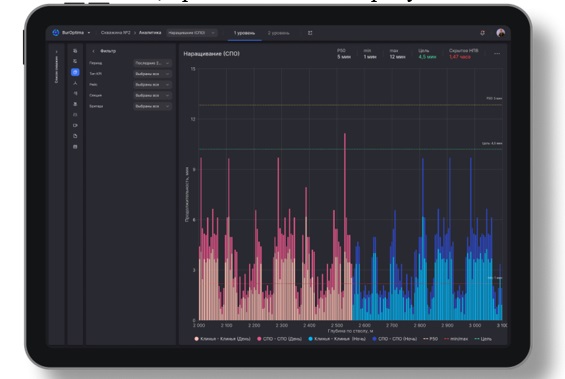Collapse filter panel with back chevron
565x379 pixels.
[x=93, y=51]
